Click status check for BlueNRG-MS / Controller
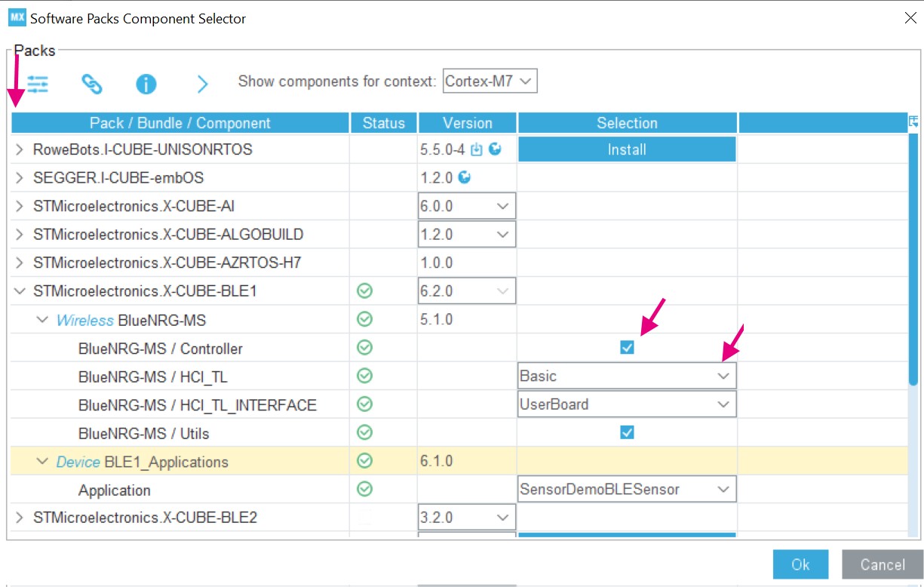This screenshot has height=587, width=924. coord(365,348)
